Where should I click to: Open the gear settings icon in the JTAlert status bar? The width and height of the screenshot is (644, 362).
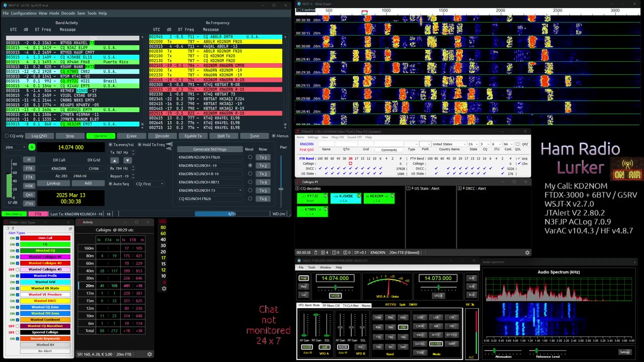pos(527,252)
